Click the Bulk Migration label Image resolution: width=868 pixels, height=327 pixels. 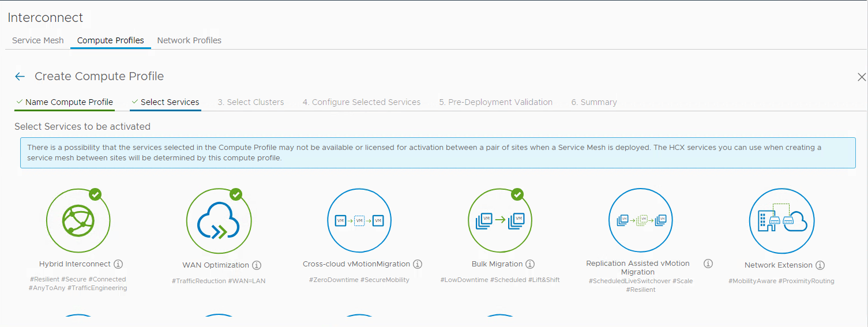click(x=497, y=264)
